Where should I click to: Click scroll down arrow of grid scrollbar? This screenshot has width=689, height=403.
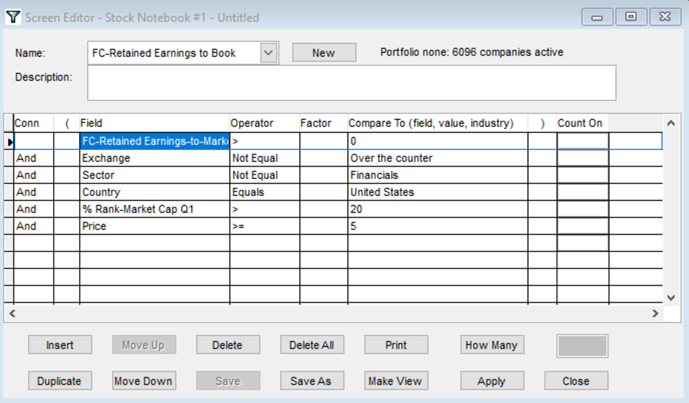point(671,298)
